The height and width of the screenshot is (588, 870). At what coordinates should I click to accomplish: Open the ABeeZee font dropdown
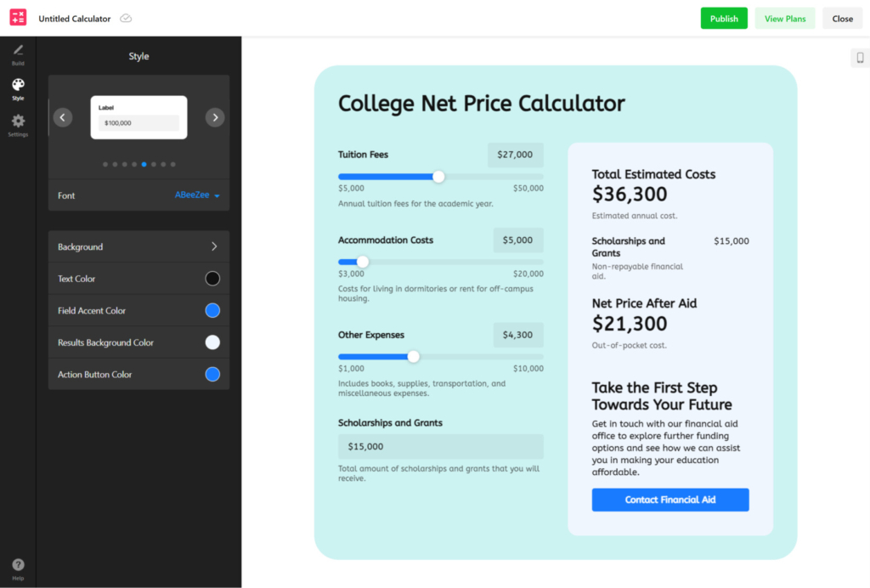[196, 195]
